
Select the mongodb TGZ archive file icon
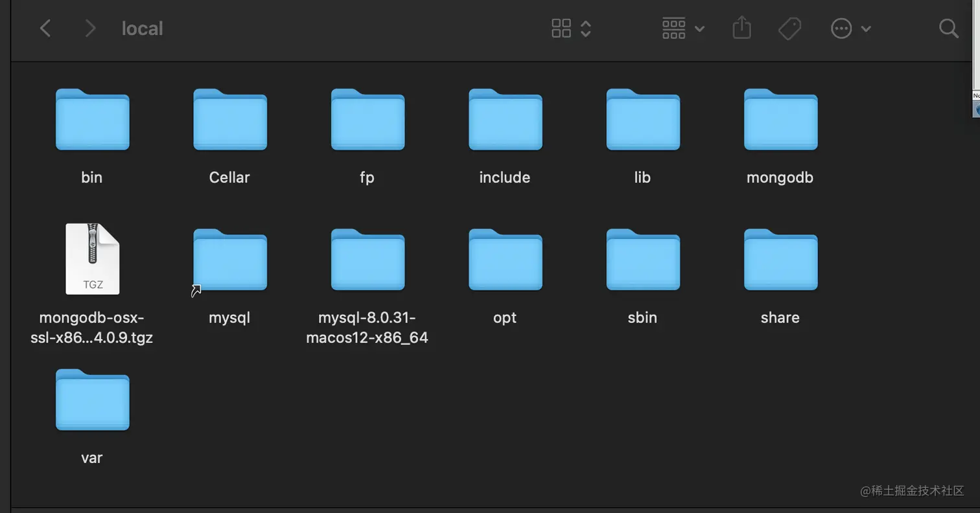point(93,258)
